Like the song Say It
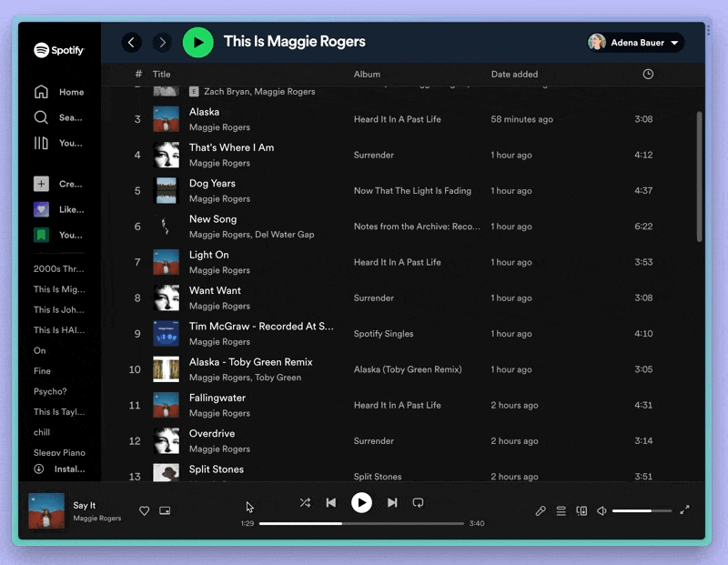This screenshot has width=728, height=565. coord(144,511)
